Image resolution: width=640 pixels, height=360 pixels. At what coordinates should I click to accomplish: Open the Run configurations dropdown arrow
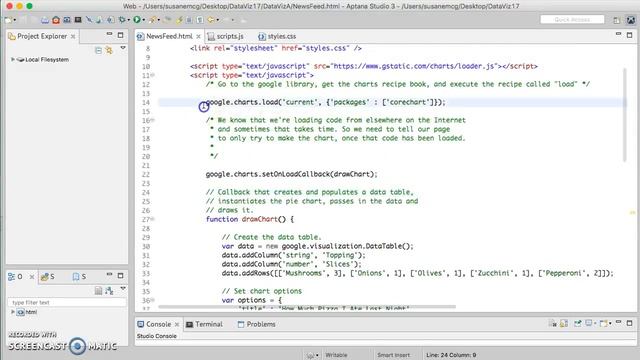(144, 20)
